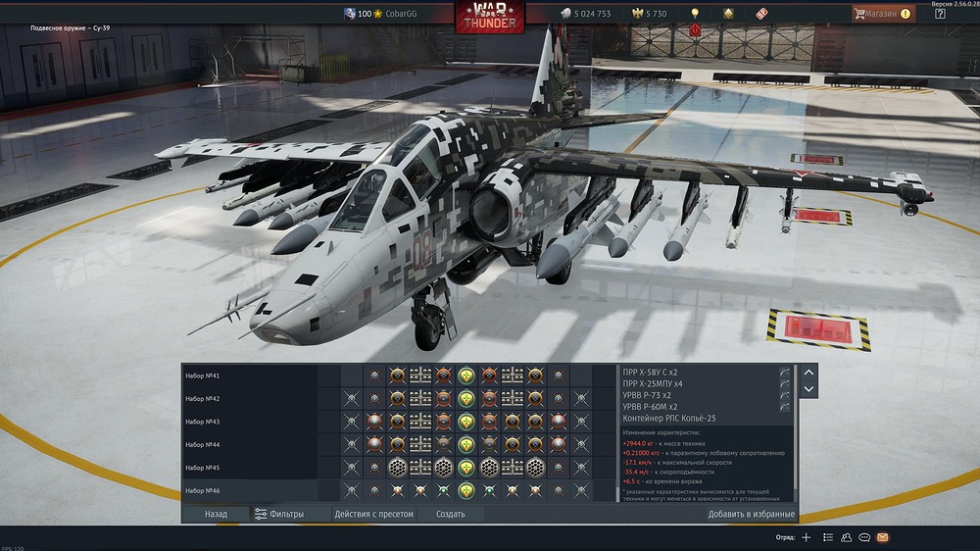Select preset row Набор №44
Image resolution: width=980 pixels, height=551 pixels.
coord(250,445)
